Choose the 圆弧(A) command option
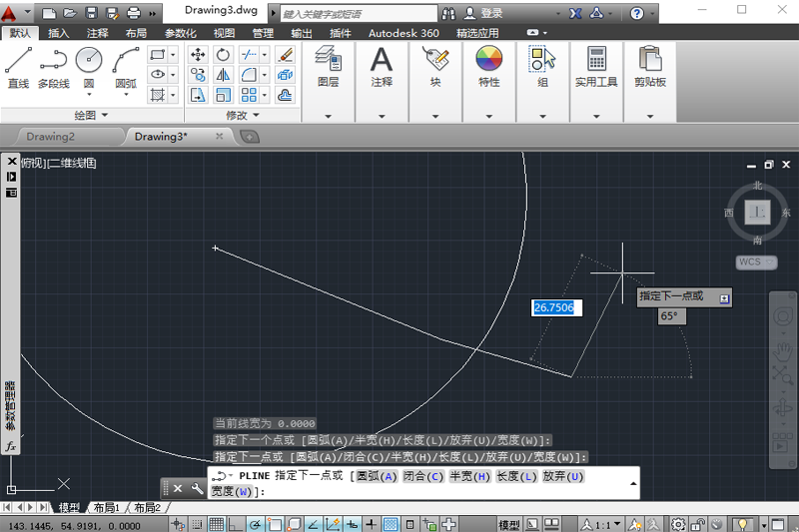 377,476
